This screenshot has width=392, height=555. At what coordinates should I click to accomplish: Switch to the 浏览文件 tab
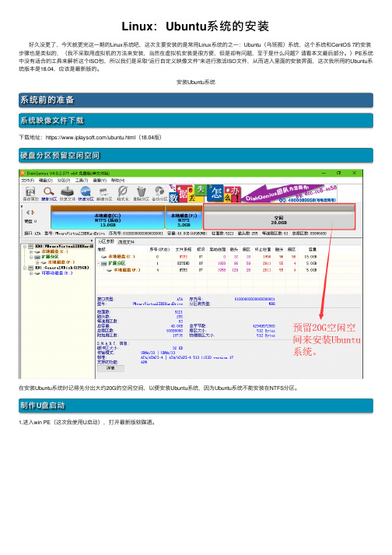pos(126,242)
